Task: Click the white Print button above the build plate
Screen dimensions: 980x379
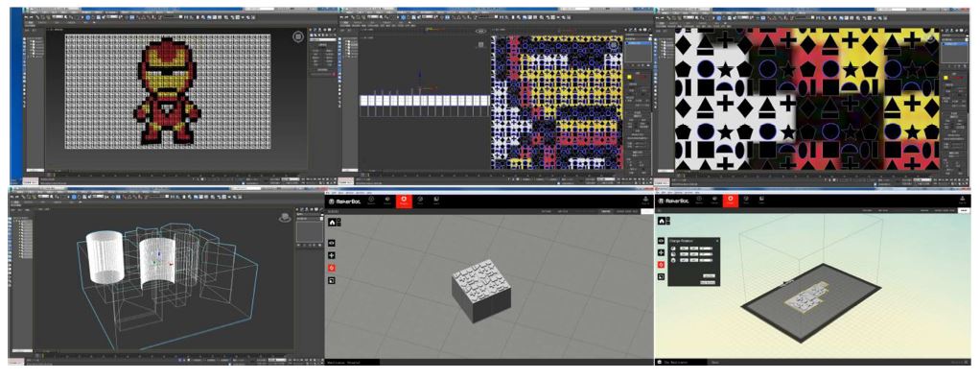Action: [x=965, y=211]
